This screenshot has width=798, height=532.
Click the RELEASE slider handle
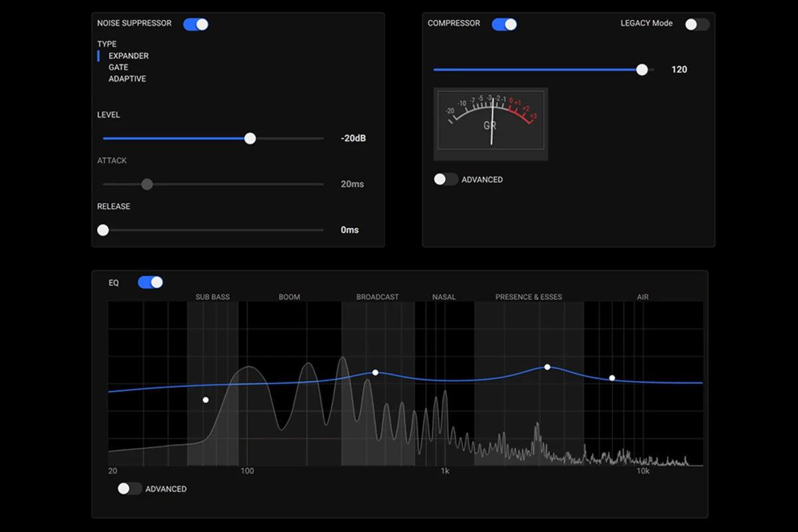103,230
